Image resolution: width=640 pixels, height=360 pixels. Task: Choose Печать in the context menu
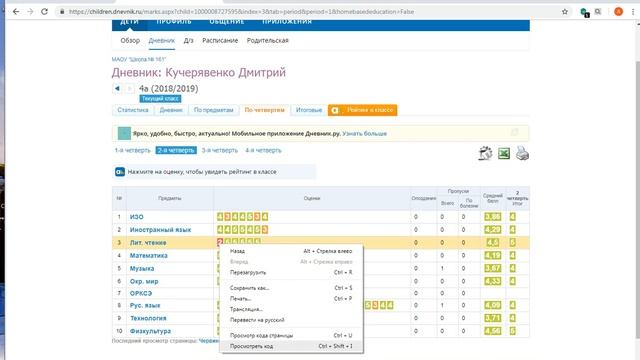click(x=291, y=298)
